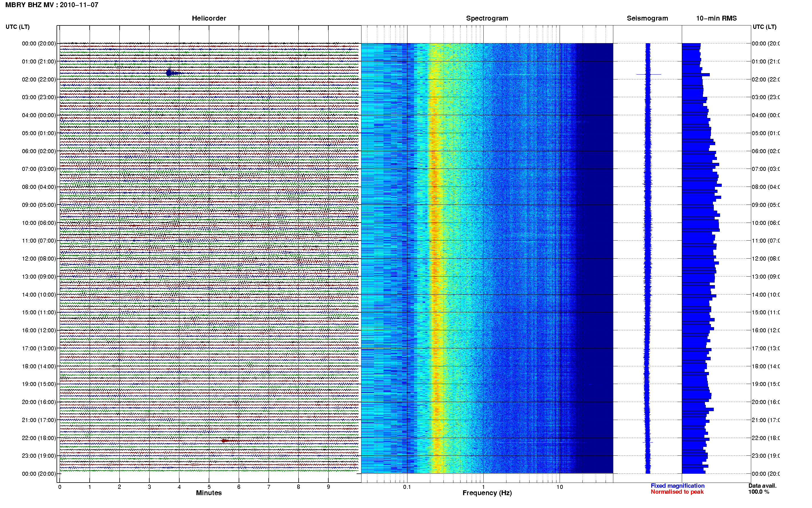Click the left 20:00 (16:00) time label

(39, 402)
